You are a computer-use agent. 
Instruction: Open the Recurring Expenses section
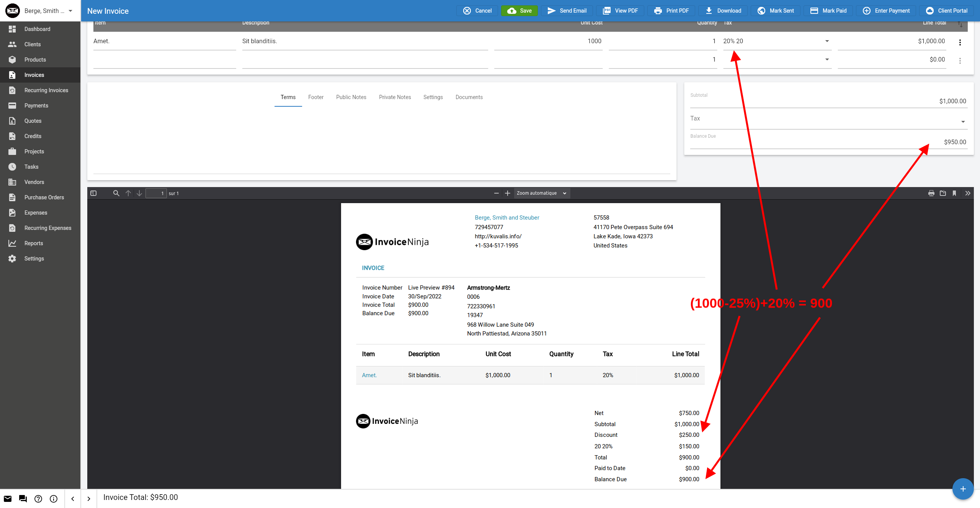pyautogui.click(x=47, y=228)
